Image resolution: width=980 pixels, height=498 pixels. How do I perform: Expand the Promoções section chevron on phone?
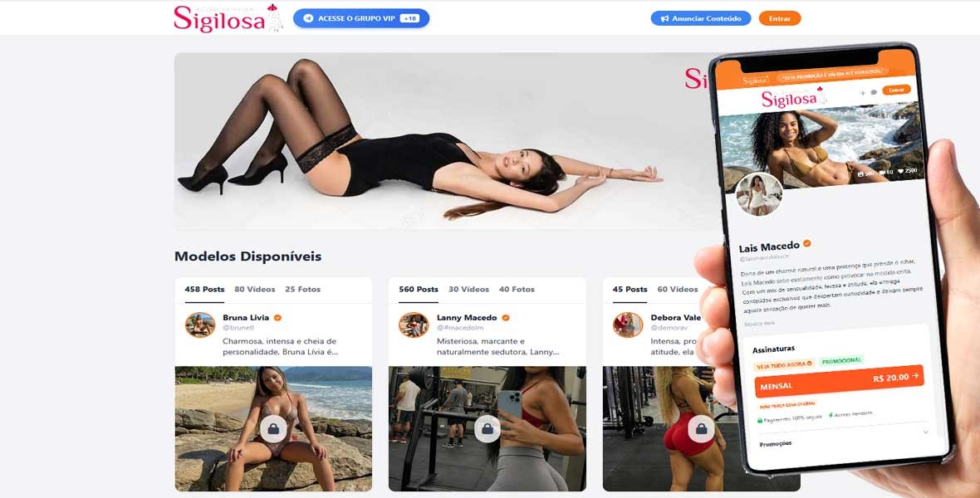(926, 432)
